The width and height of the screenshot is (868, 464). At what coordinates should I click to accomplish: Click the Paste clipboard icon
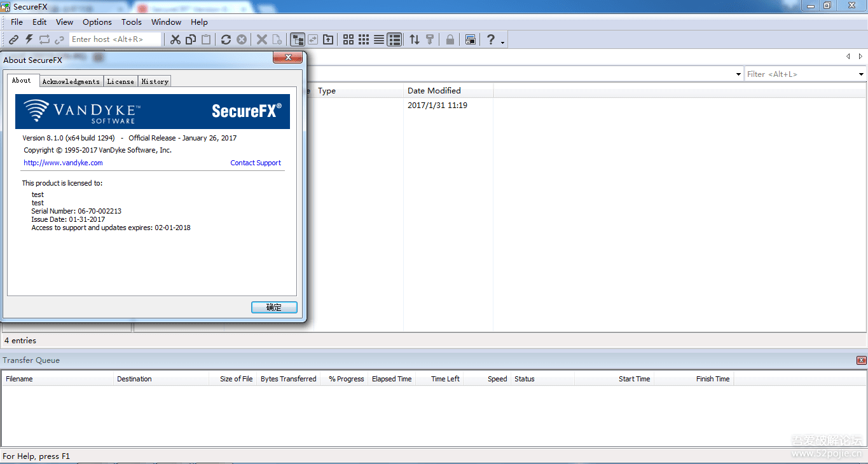(206, 39)
